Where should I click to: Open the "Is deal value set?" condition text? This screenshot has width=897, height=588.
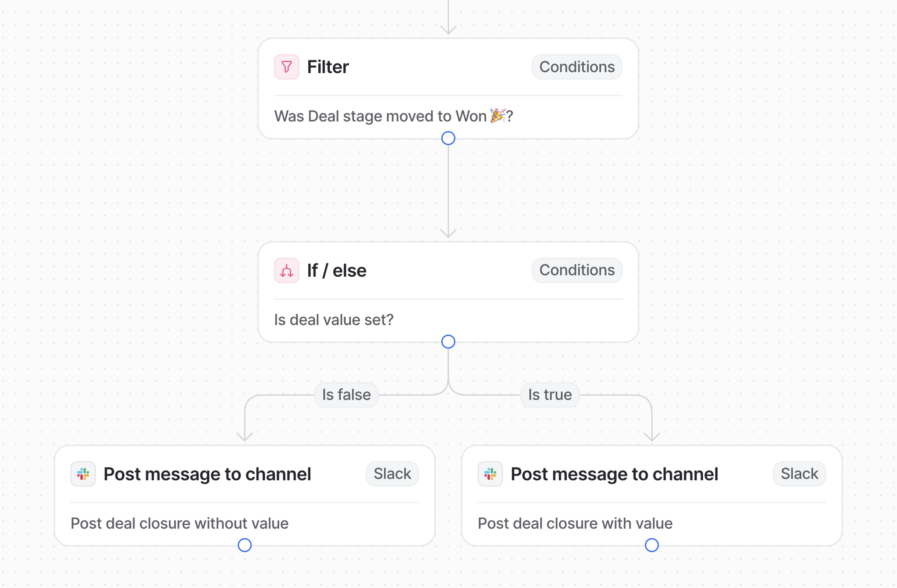[334, 320]
